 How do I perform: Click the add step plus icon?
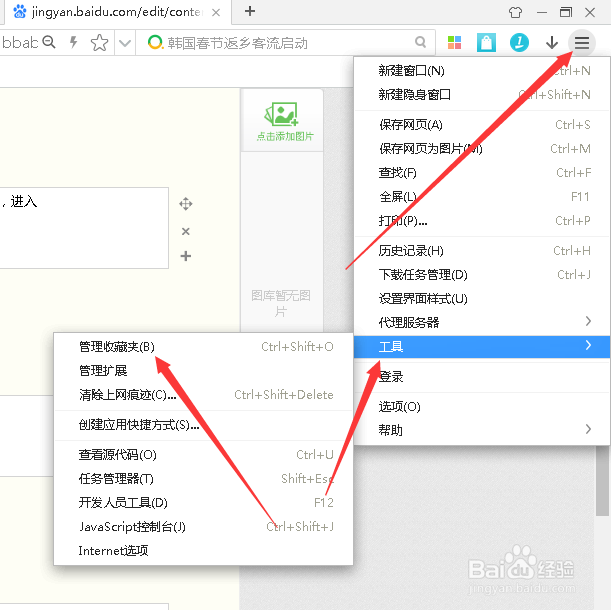click(186, 256)
